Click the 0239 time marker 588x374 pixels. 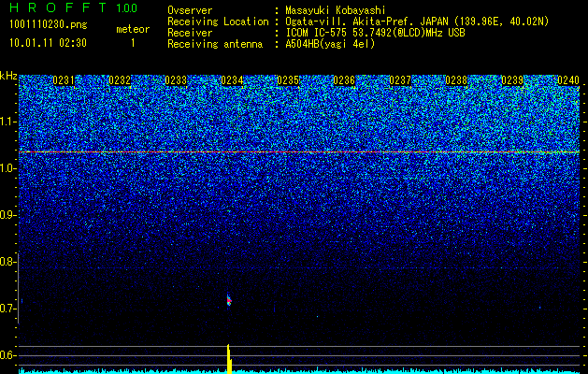512,80
